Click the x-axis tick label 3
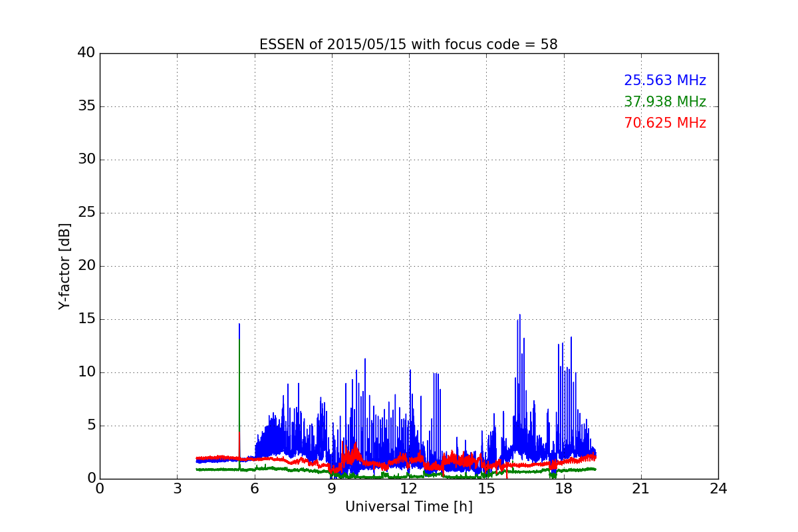 (177, 489)
